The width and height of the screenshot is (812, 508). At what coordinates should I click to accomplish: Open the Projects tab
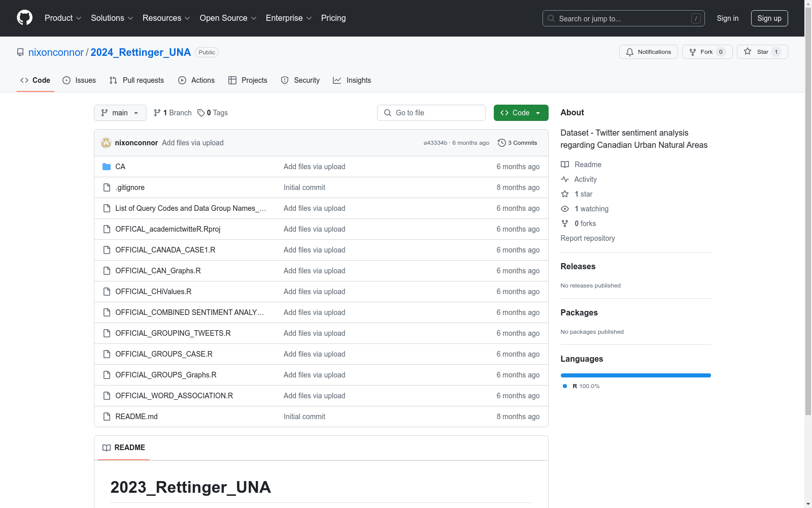(248, 80)
